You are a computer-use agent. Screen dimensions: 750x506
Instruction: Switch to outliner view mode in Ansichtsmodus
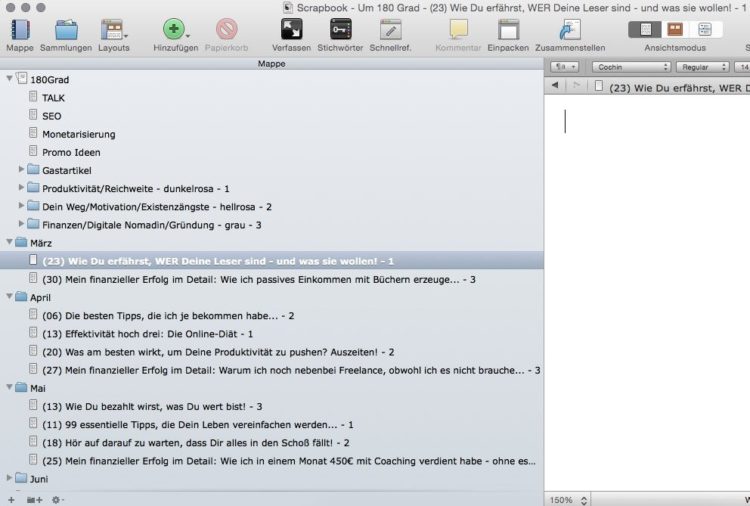click(705, 30)
